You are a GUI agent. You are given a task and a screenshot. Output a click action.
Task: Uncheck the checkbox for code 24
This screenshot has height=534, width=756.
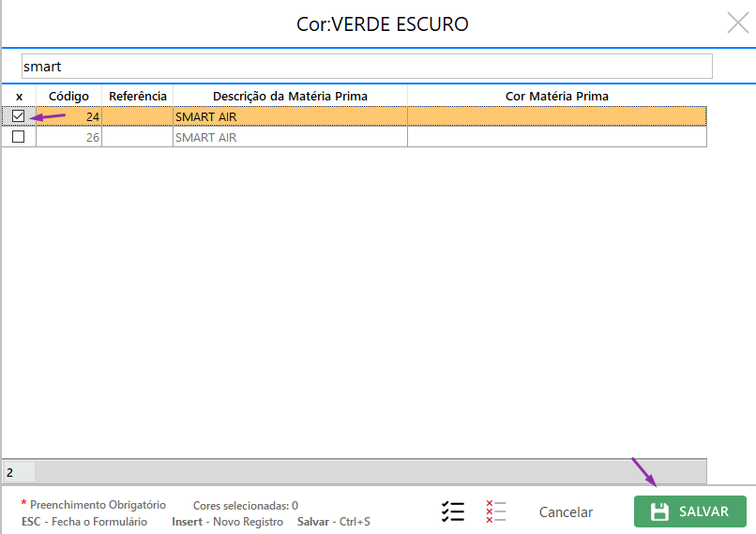(x=18, y=116)
